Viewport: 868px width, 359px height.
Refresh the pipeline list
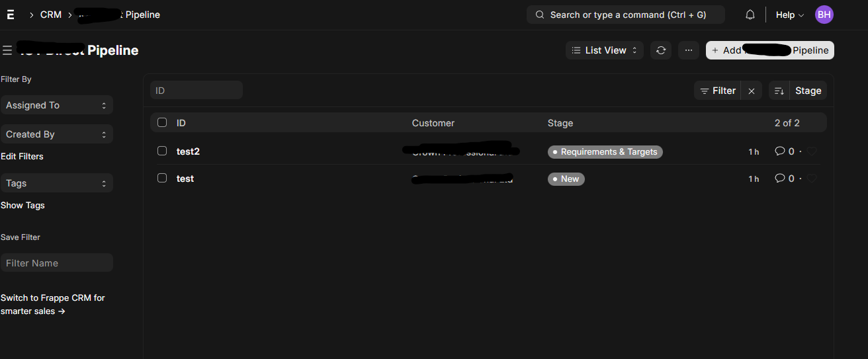661,50
